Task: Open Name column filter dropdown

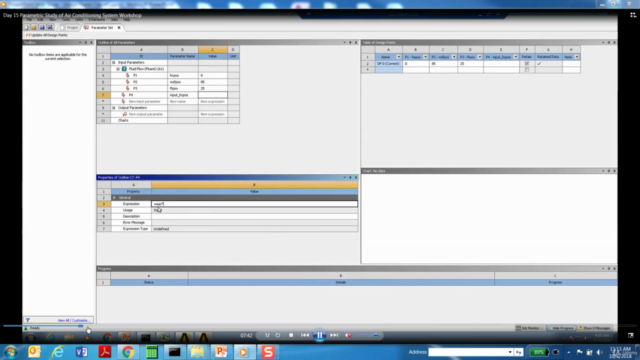Action: (398, 57)
